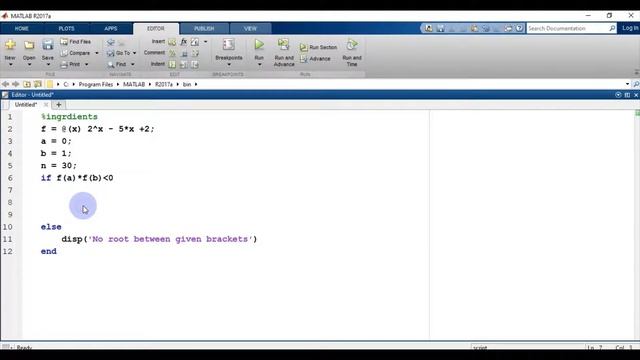The width and height of the screenshot is (640, 360).
Task: Click the uncomment icon next to Comment
Action: click(x=184, y=53)
